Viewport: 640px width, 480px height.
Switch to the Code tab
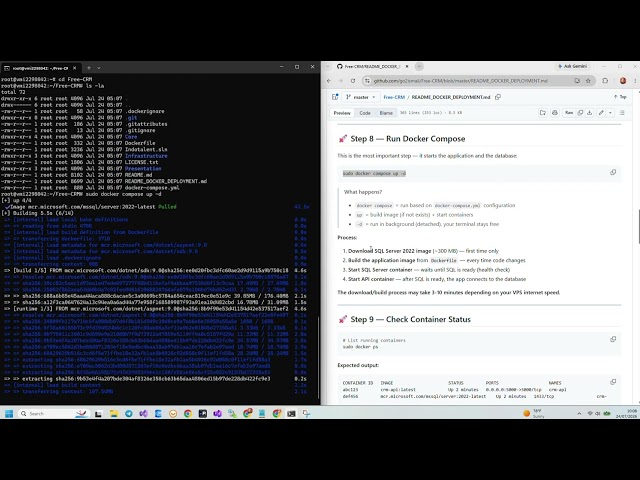coord(365,113)
